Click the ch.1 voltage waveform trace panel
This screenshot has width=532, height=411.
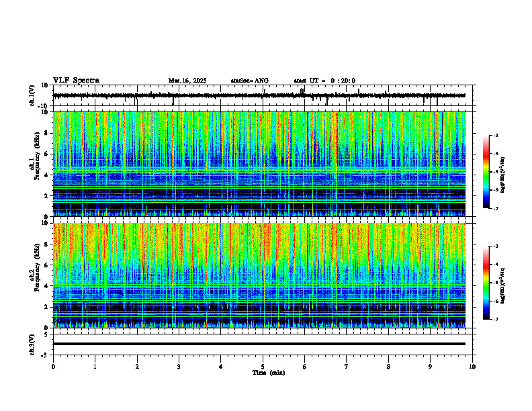pyautogui.click(x=264, y=95)
